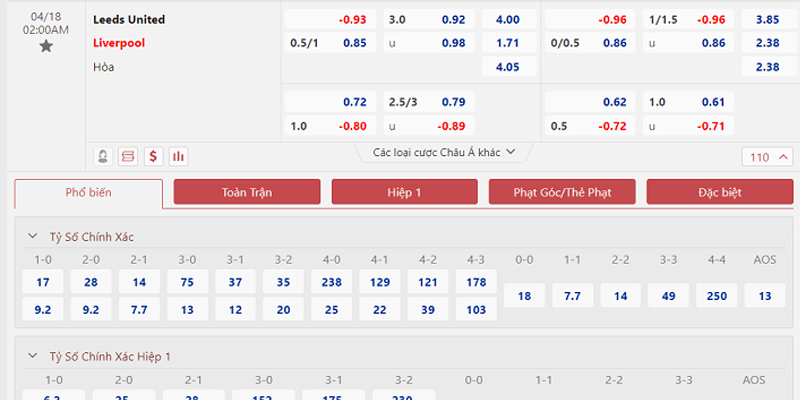Select handicap 1.0 odds -0.80

(x=330, y=126)
